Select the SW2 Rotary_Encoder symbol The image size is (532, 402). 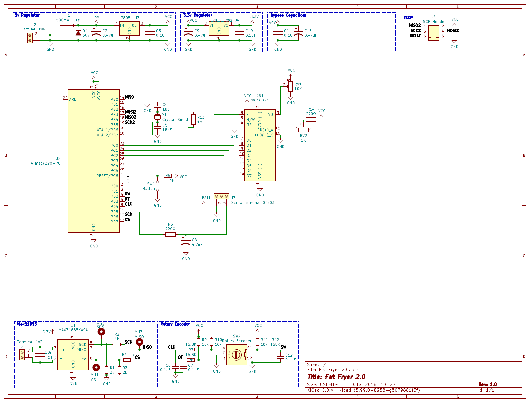click(237, 355)
